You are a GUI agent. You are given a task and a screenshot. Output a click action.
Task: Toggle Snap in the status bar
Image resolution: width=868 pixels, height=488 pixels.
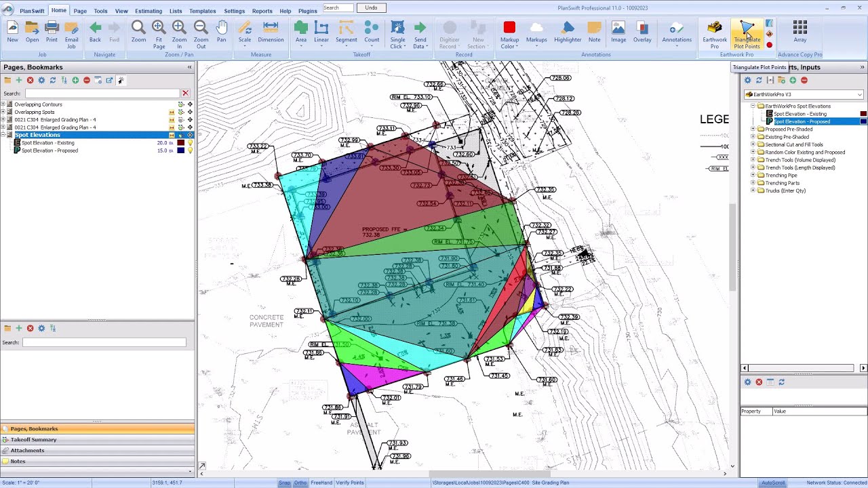pyautogui.click(x=285, y=483)
